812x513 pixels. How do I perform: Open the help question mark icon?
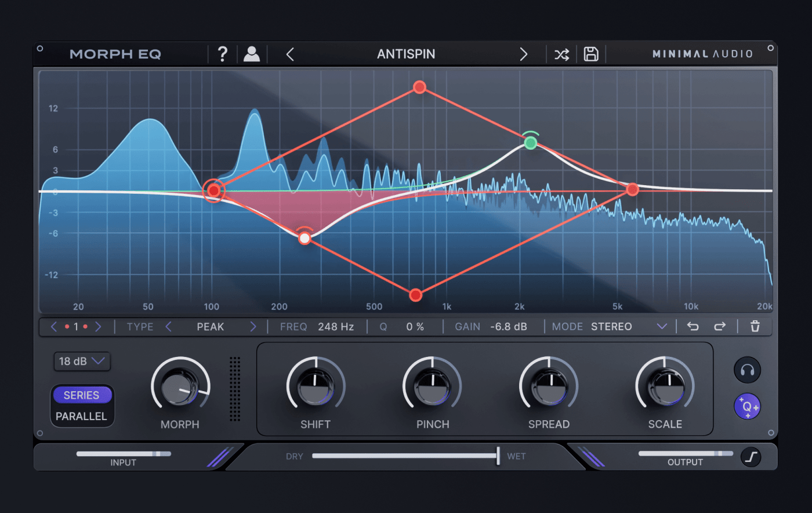[223, 54]
